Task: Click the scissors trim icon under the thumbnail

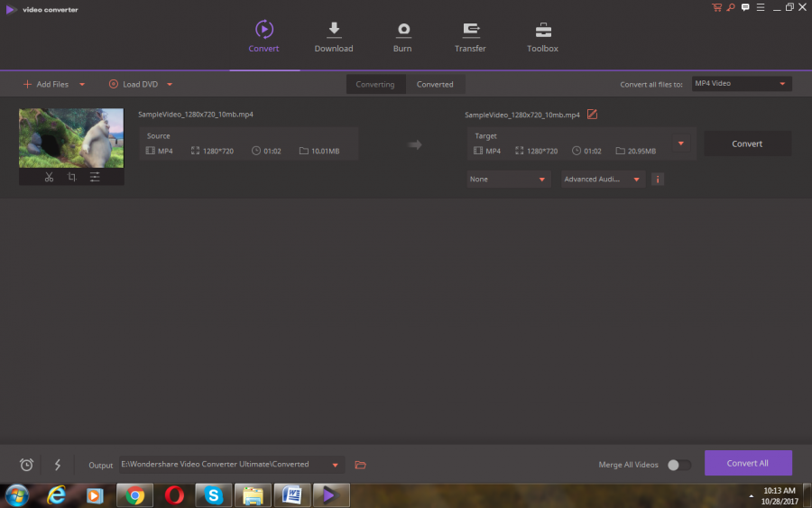Action: [x=49, y=177]
